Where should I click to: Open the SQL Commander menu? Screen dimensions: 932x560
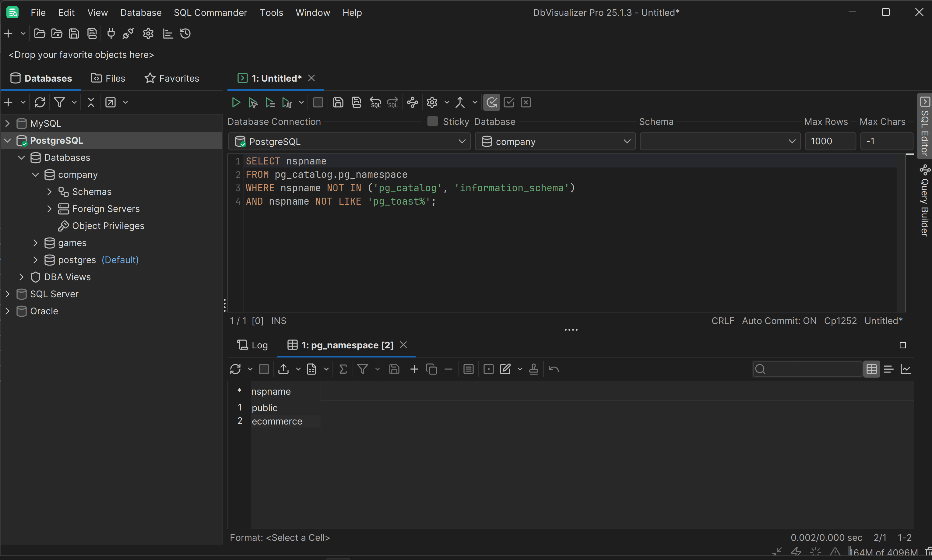coord(210,12)
